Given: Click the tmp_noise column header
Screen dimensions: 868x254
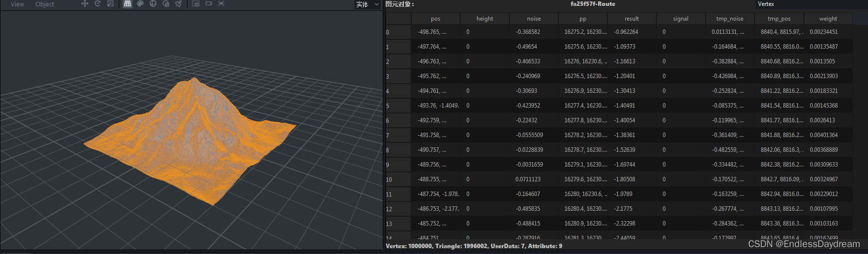Looking at the screenshot, I should pos(730,19).
